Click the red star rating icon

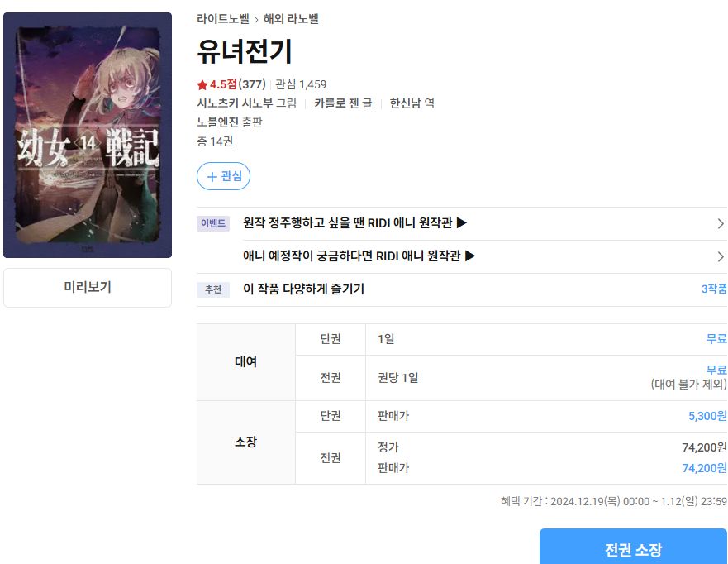[202, 84]
